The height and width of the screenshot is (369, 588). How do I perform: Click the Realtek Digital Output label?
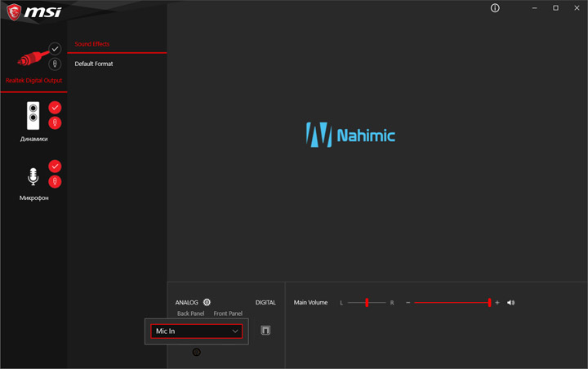33,80
